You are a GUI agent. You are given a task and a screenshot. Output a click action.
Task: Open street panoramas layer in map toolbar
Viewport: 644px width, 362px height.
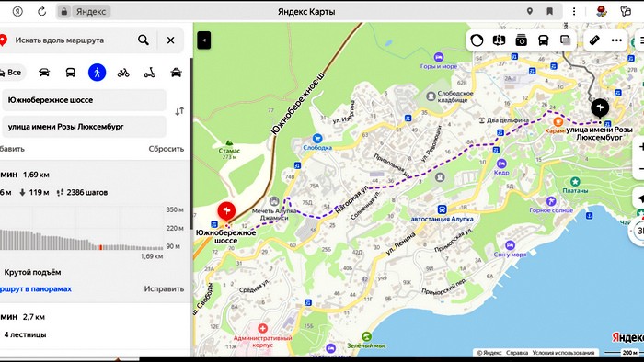click(x=499, y=40)
